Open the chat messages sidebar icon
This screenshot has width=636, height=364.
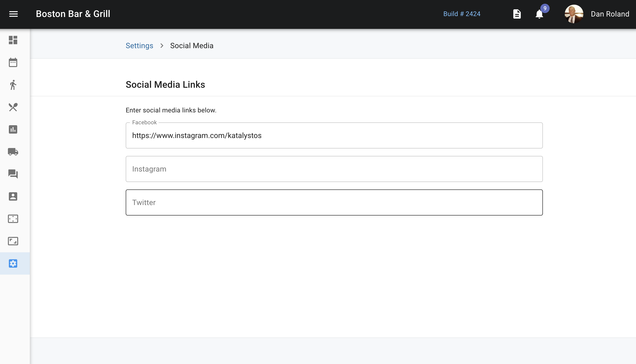(x=13, y=174)
